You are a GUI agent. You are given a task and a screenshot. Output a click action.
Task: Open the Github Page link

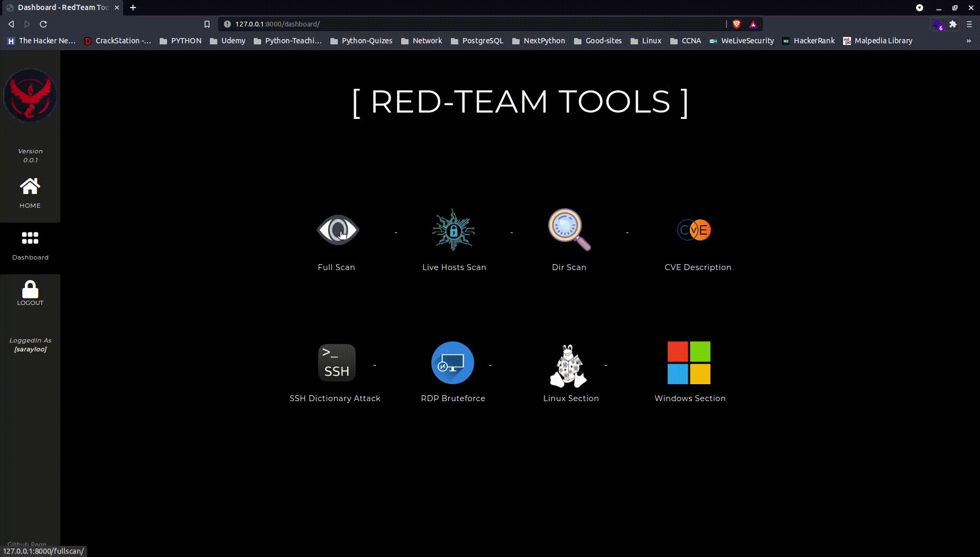click(27, 544)
